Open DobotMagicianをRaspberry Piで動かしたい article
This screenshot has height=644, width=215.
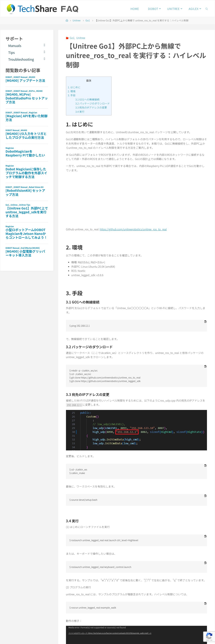[25, 153]
